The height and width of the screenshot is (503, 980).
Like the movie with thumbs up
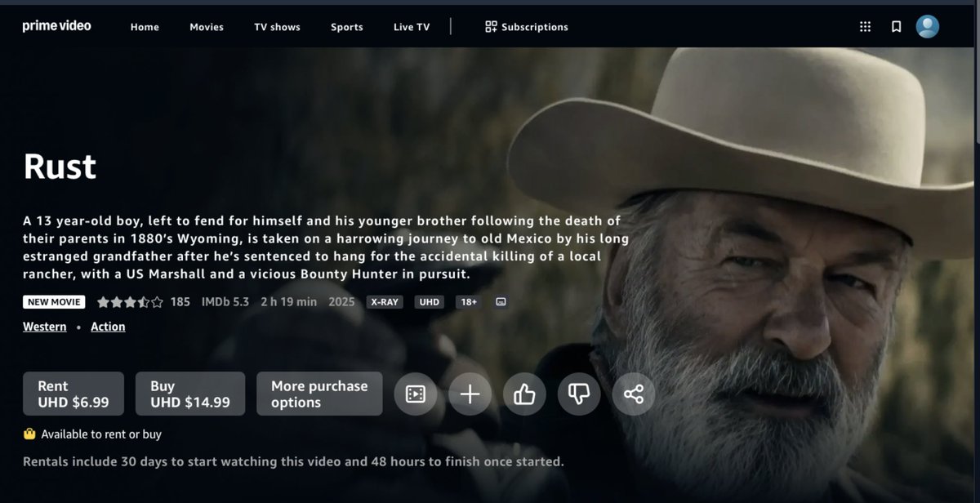coord(524,394)
